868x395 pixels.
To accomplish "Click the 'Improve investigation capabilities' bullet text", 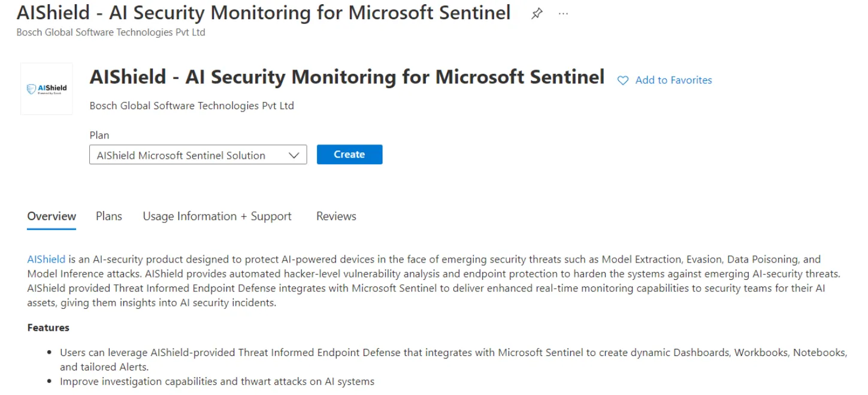I will tap(217, 381).
